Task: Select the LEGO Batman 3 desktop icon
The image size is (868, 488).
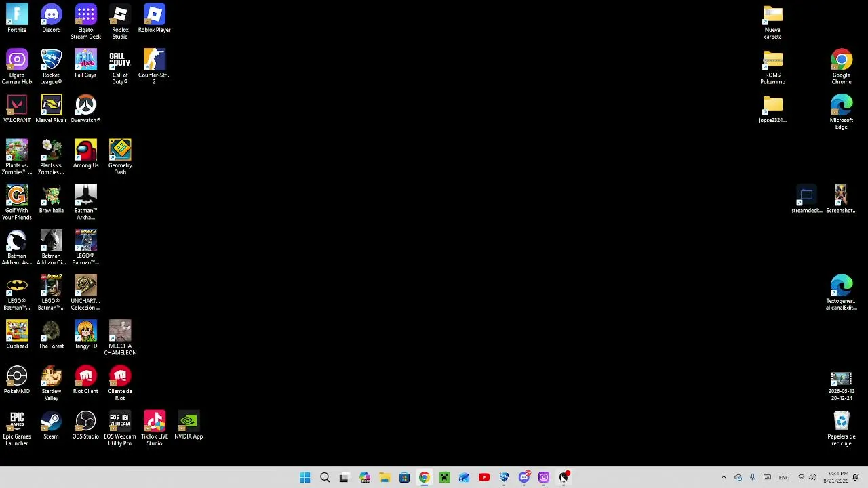Action: (x=85, y=247)
